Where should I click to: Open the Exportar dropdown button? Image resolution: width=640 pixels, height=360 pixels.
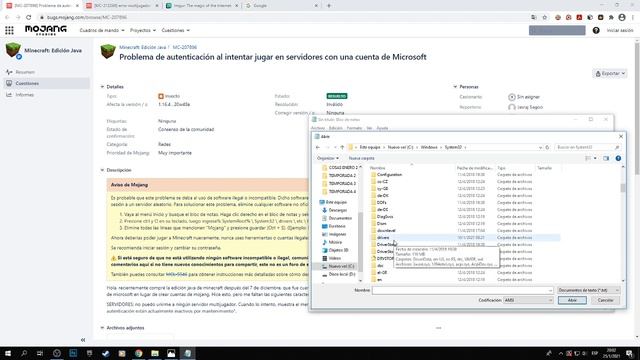tap(610, 73)
